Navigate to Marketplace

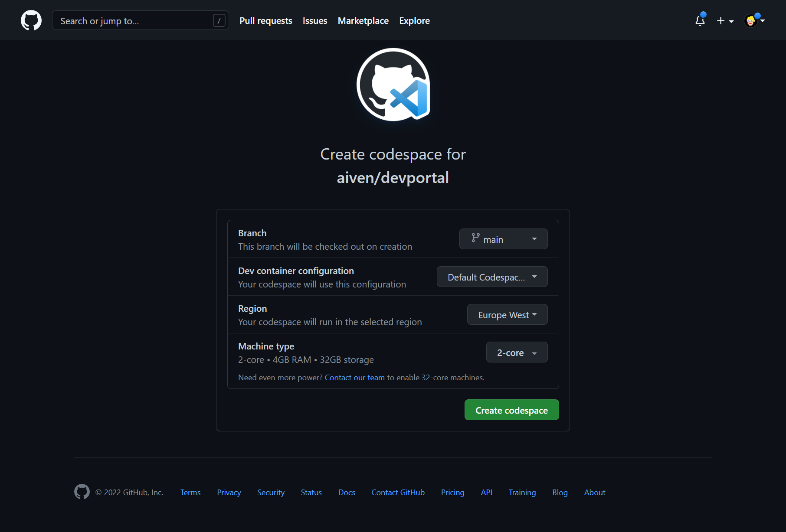click(x=363, y=20)
